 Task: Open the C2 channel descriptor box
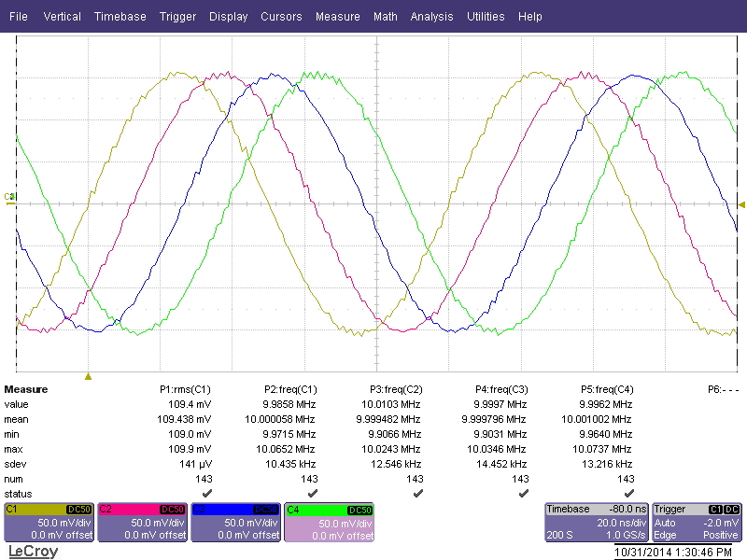143,523
